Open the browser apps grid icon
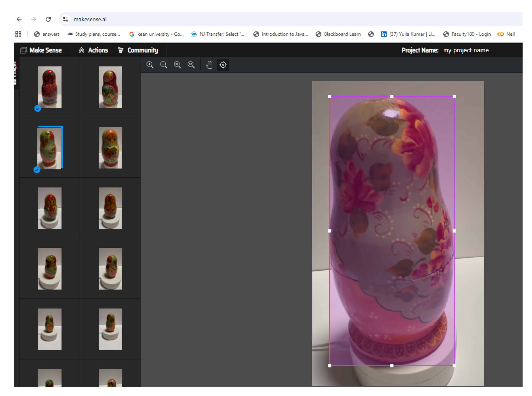The width and height of the screenshot is (532, 396). [18, 34]
